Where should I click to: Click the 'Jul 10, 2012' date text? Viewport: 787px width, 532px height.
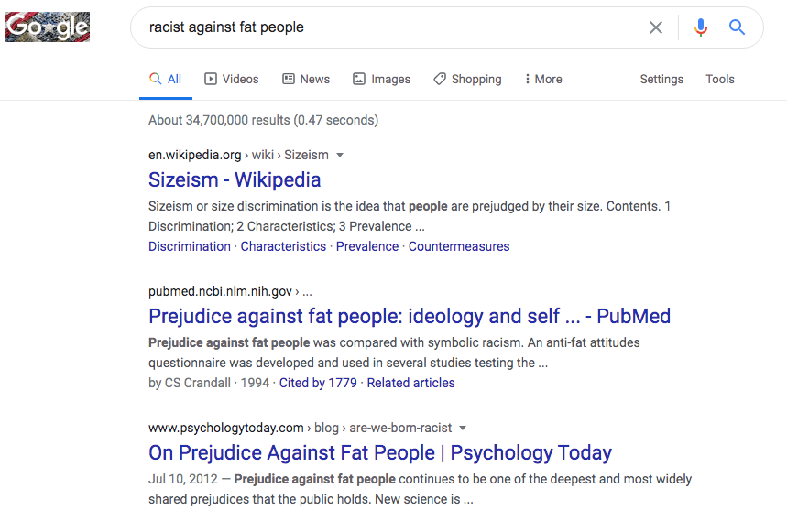point(182,480)
